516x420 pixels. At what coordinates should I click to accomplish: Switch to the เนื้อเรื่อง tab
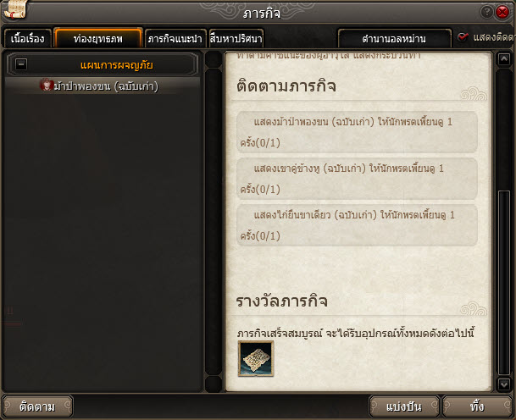click(28, 39)
